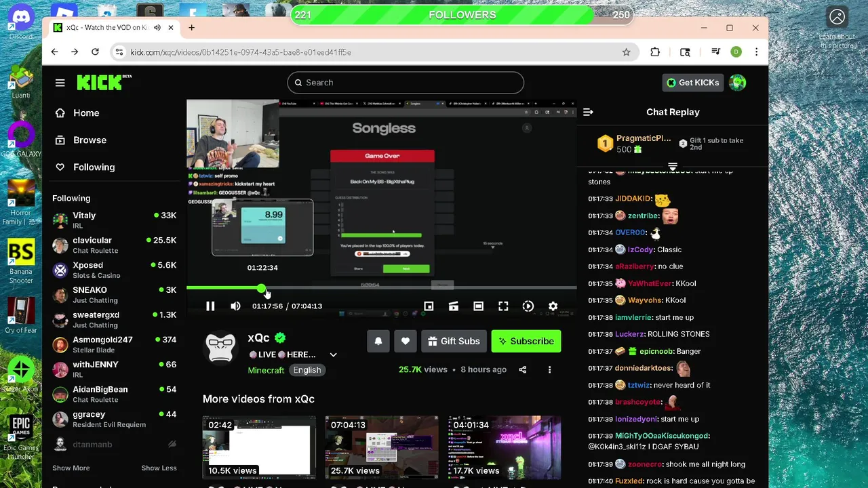Image resolution: width=868 pixels, height=488 pixels.
Task: Open the user avatar menu beside Get KICKs
Action: point(737,83)
